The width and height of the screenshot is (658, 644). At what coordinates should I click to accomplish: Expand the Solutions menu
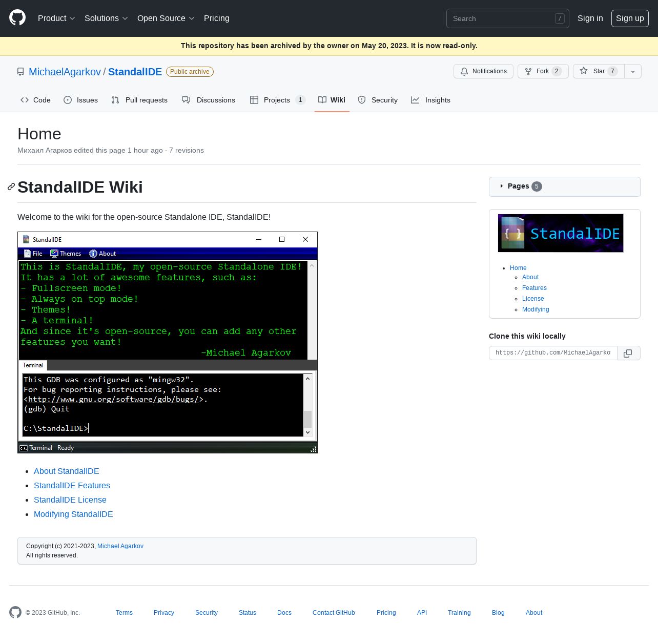click(x=106, y=18)
